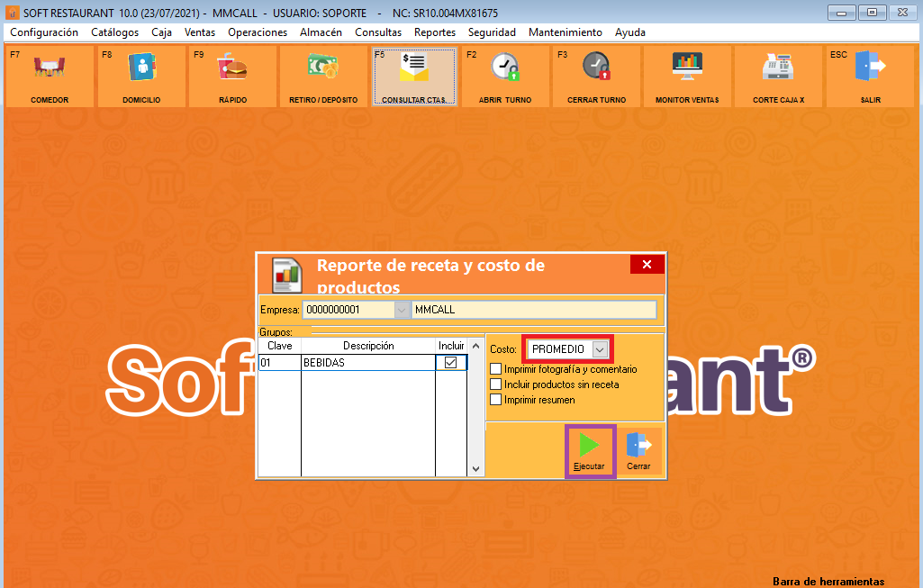Click the Descripción column header
Image resolution: width=923 pixels, height=588 pixels.
click(x=368, y=346)
